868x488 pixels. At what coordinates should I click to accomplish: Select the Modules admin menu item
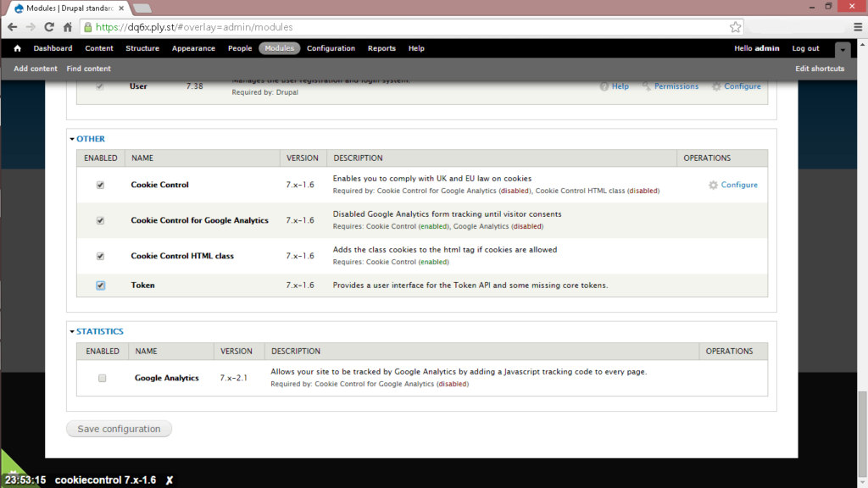click(279, 48)
